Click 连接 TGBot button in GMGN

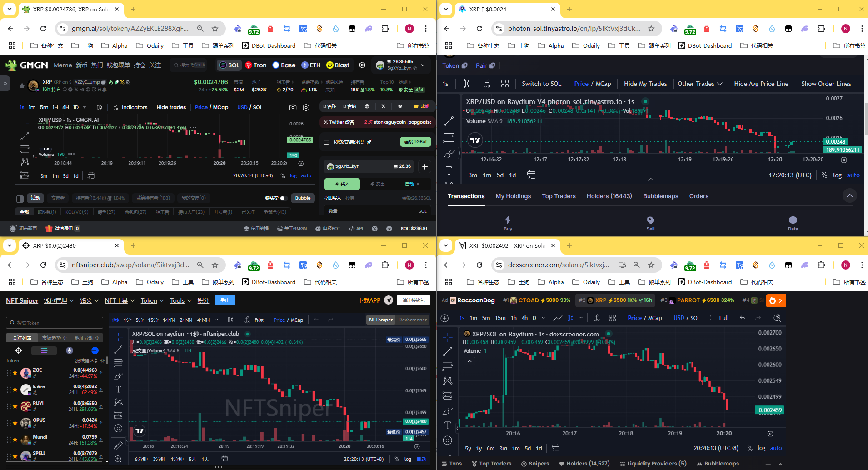[x=415, y=142]
